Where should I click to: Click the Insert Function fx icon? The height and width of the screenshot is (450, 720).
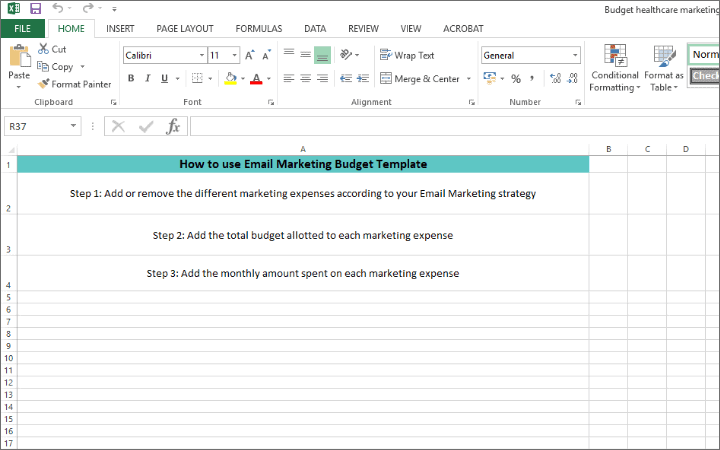[173, 126]
